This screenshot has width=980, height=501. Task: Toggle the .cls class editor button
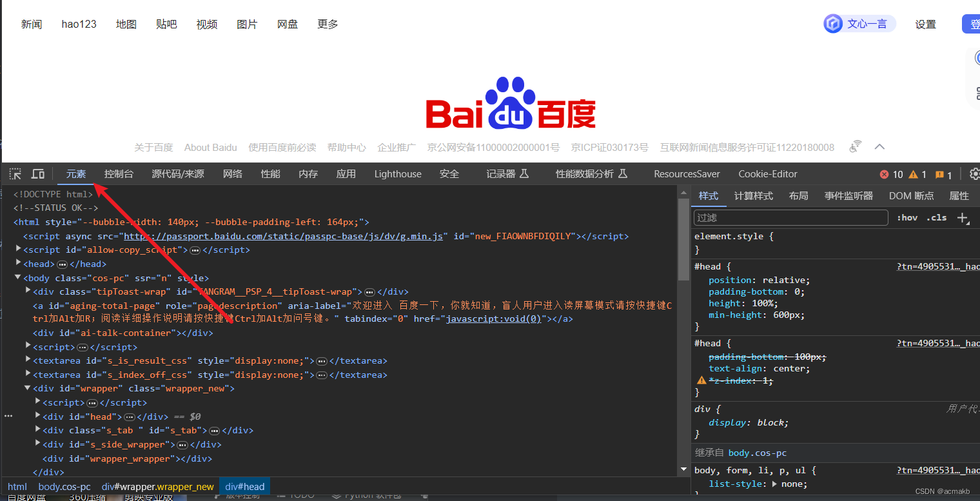coord(937,218)
